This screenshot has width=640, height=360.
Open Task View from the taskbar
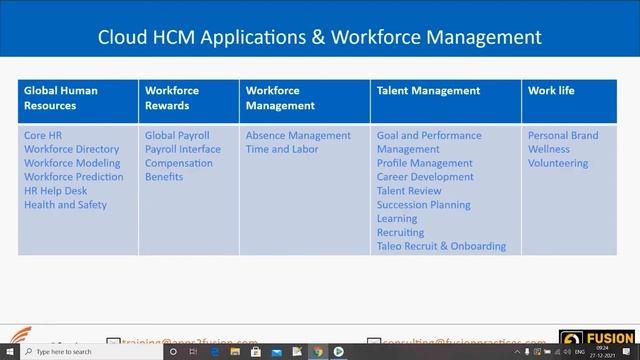[x=193, y=351]
